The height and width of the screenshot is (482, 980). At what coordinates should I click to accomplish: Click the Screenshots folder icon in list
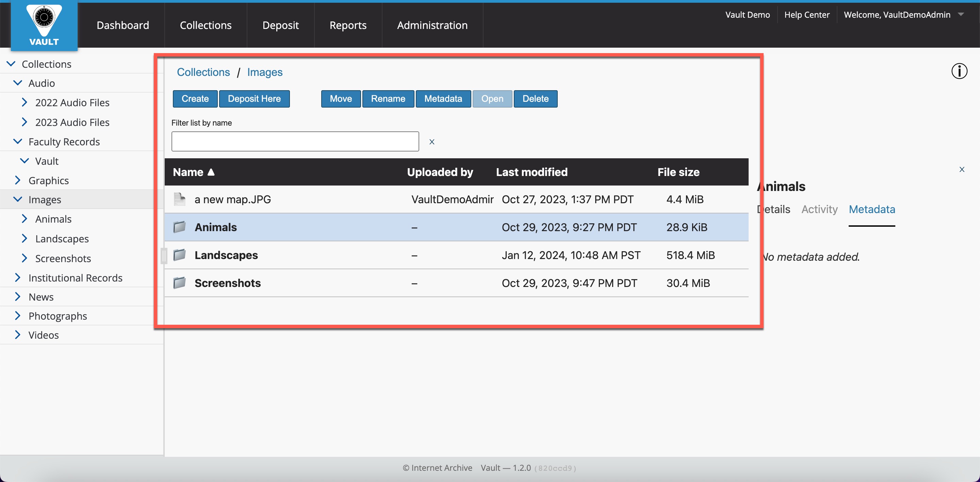(x=179, y=283)
